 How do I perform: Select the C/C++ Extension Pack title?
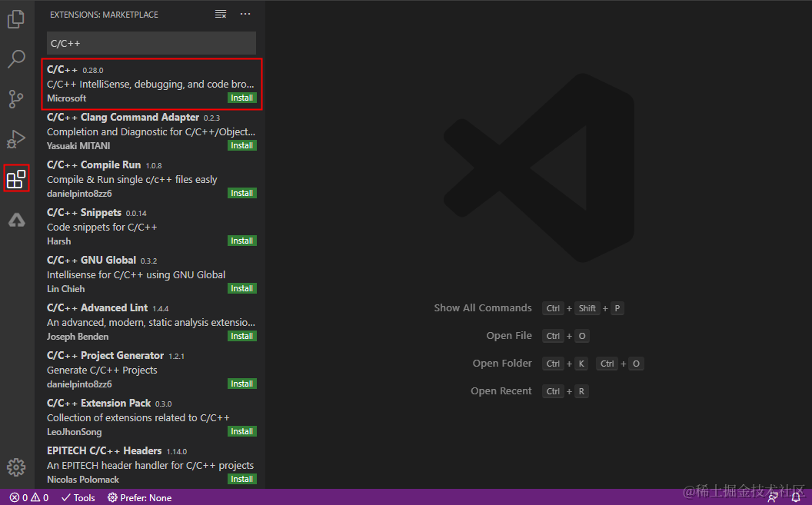coord(98,403)
